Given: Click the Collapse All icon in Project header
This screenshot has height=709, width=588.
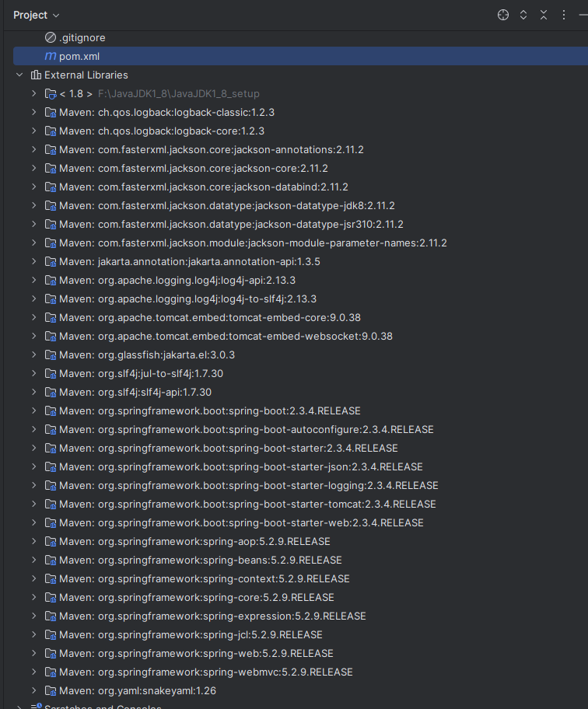Looking at the screenshot, I should point(544,15).
